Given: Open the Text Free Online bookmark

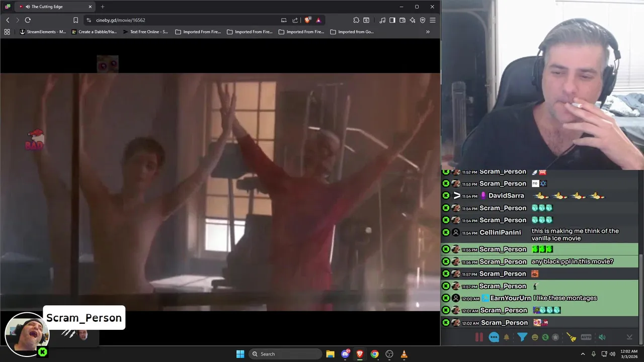Looking at the screenshot, I should [x=145, y=32].
